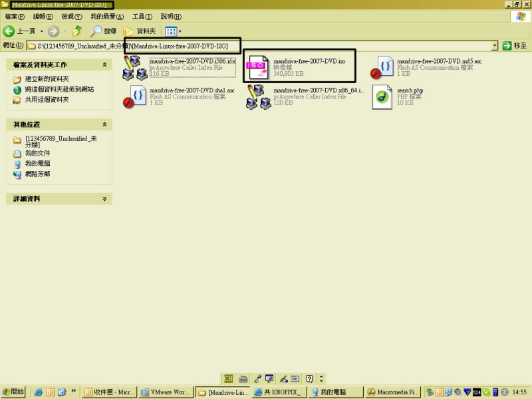
Task: Click the grey Forward arrow button
Action: click(x=53, y=31)
